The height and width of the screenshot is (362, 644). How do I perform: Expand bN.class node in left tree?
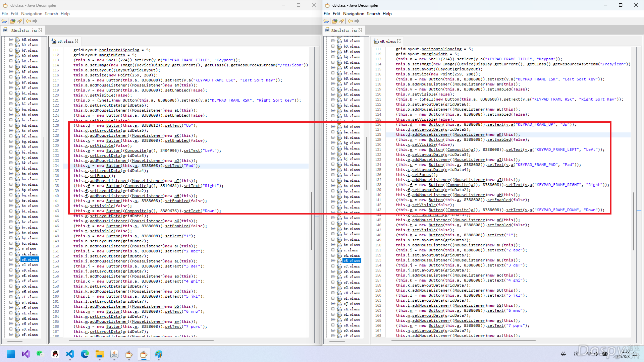tap(11, 40)
